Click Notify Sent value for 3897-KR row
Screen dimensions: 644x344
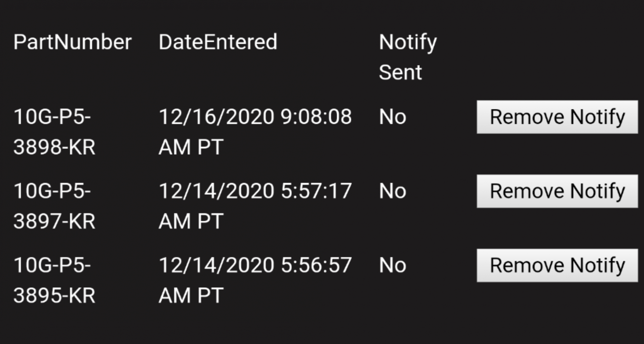(392, 191)
